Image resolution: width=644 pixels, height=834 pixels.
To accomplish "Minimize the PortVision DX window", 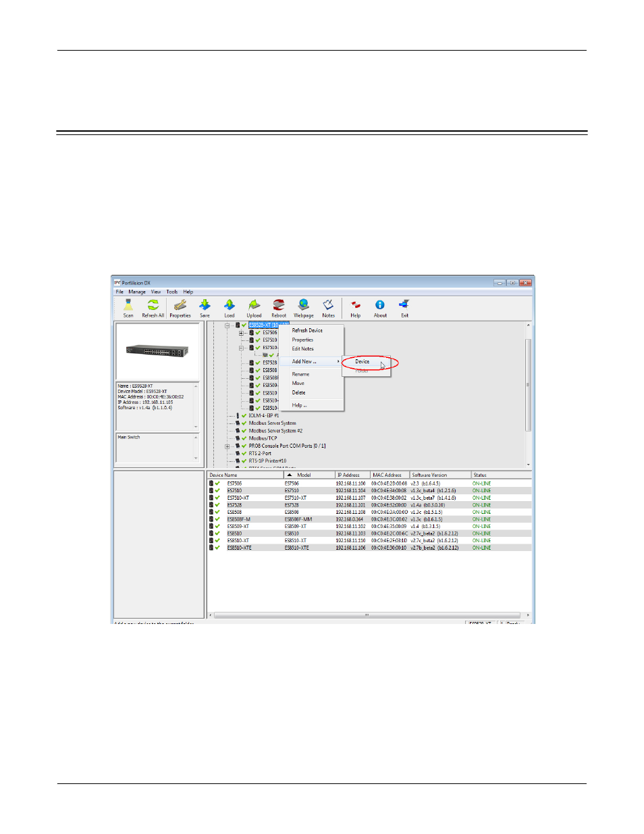I will [500, 283].
